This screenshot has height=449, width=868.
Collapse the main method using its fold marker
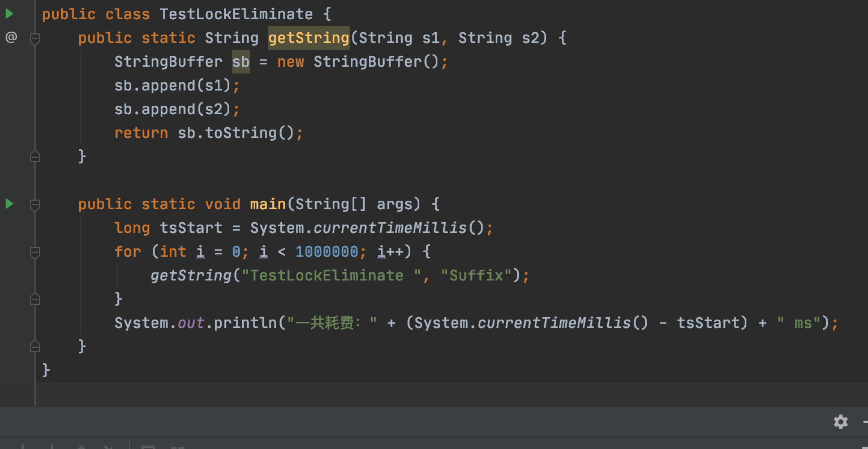pyautogui.click(x=35, y=205)
